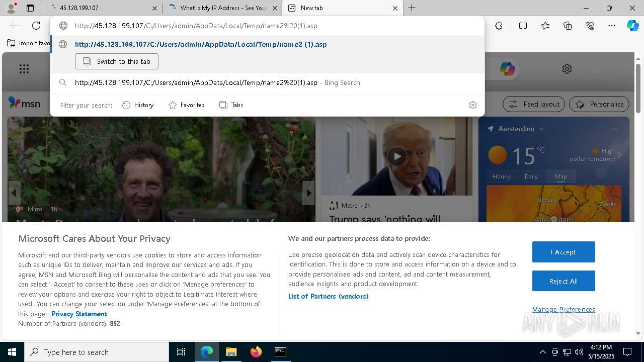
Task: Open the command prompt taskbar icon
Action: click(x=280, y=352)
